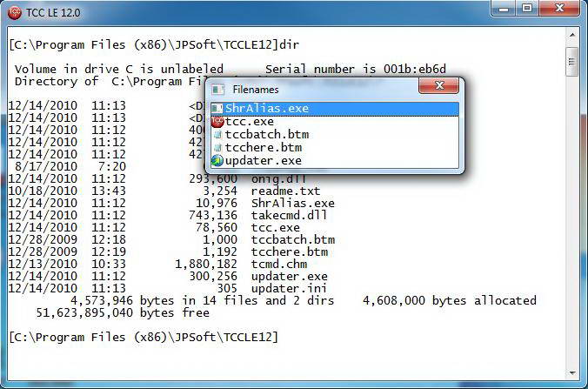
Task: Click '51,623,895,040 bytes free' line
Action: pos(123,312)
